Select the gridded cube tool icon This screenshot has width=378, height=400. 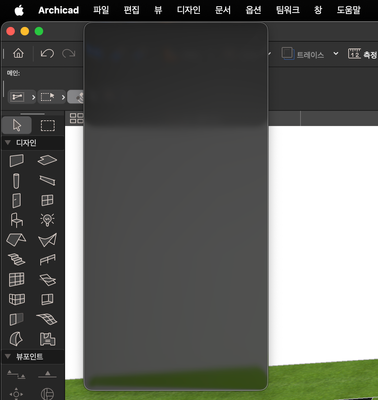point(17,299)
